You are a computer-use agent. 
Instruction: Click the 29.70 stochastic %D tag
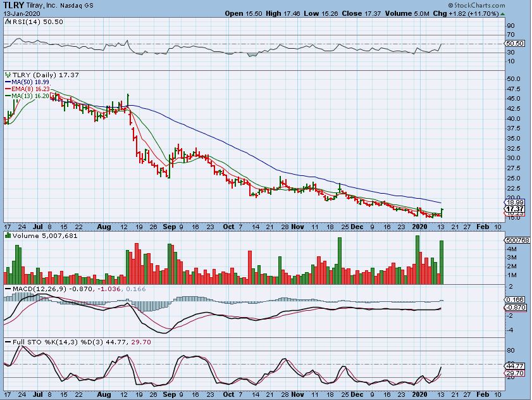[515, 373]
